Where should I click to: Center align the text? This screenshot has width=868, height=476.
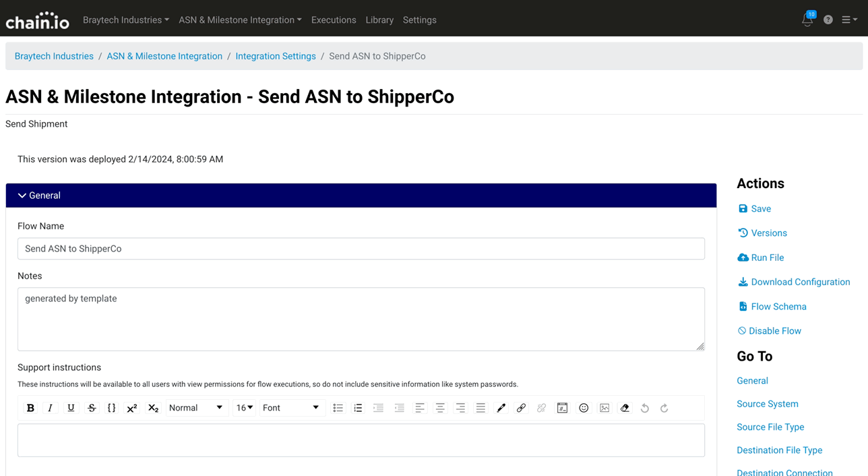[x=440, y=408]
